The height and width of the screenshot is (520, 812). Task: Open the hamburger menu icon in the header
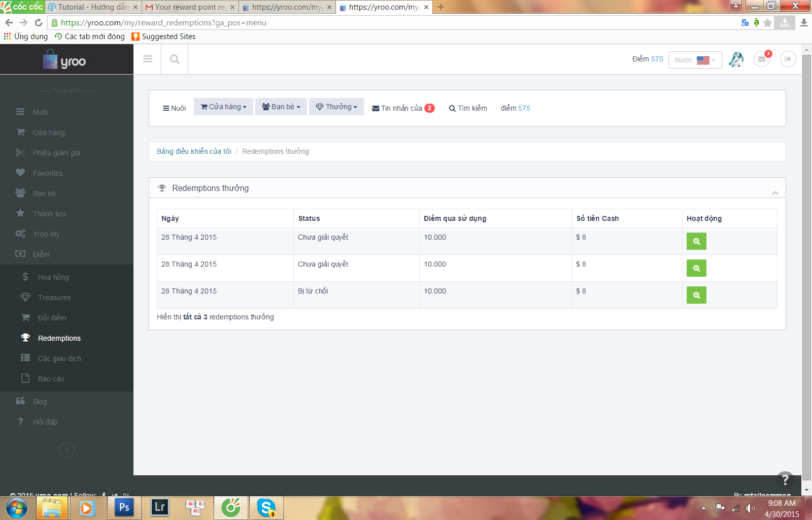point(148,59)
